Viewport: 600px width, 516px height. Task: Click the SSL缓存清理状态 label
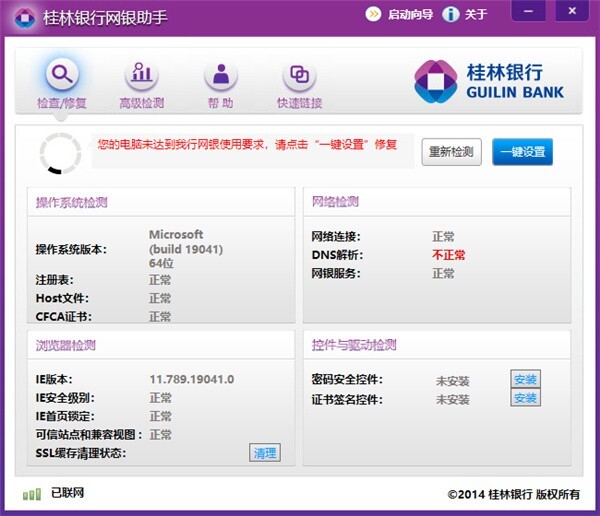[81, 453]
